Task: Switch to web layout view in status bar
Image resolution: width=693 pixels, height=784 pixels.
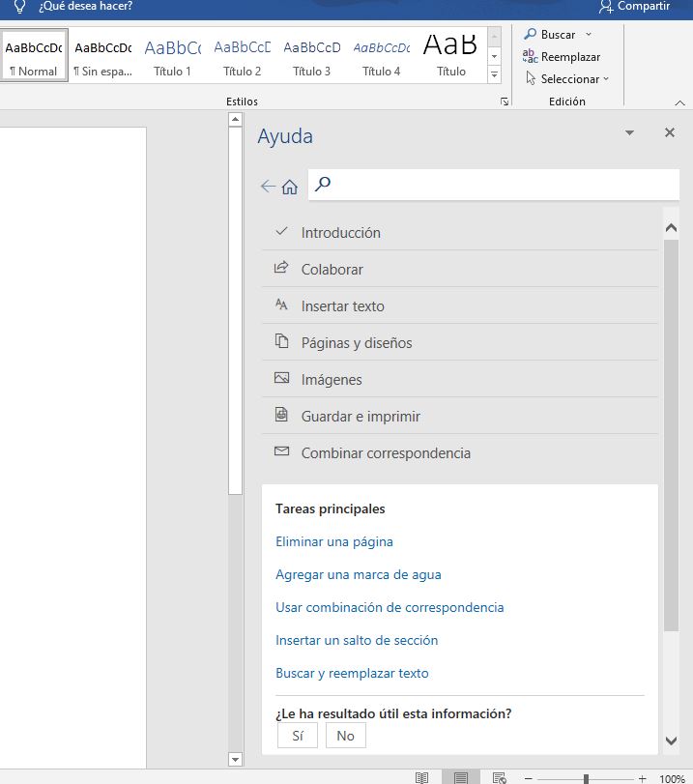Action: click(500, 777)
